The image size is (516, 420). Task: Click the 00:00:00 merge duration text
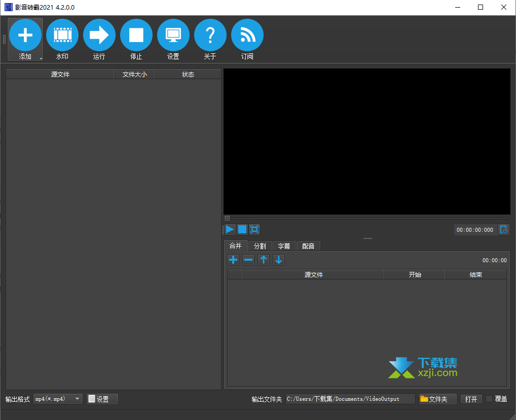[494, 260]
